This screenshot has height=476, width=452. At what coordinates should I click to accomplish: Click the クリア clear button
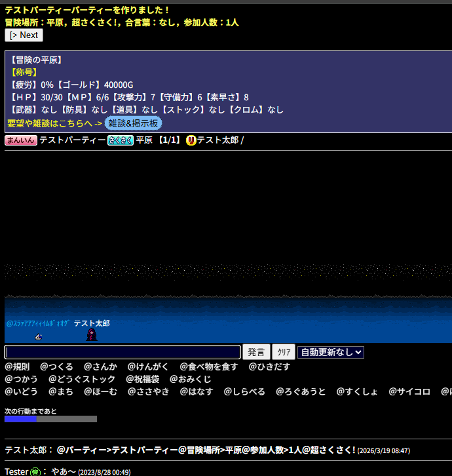tap(284, 352)
